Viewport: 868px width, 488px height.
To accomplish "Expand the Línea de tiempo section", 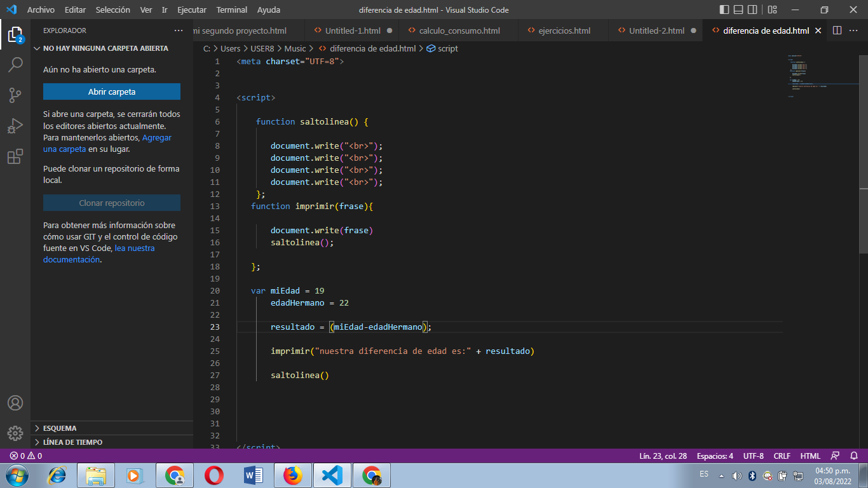I will [x=112, y=442].
